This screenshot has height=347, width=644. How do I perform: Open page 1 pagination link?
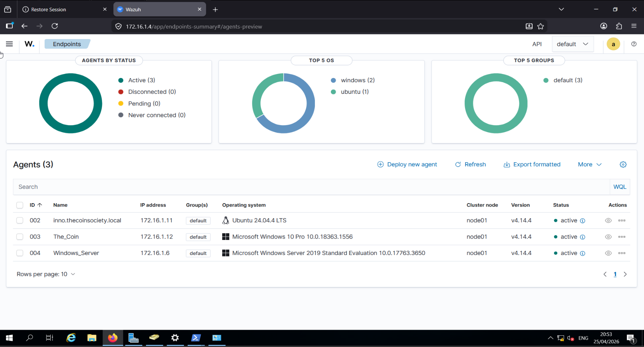(615, 275)
